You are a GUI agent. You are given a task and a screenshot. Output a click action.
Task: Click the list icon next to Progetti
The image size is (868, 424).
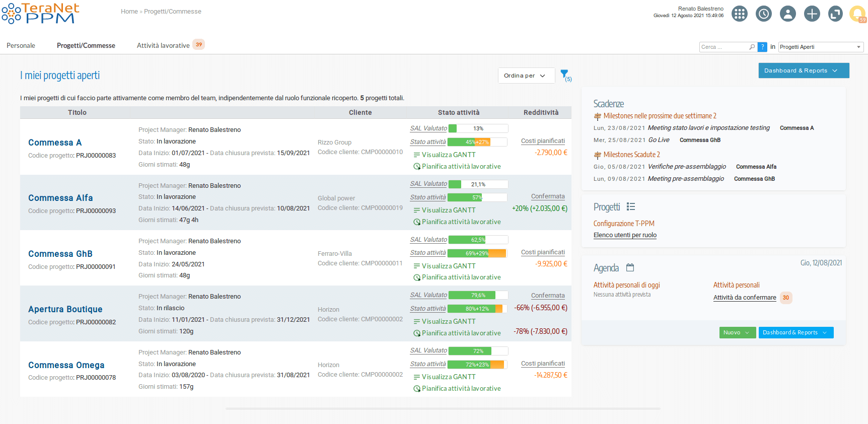pos(631,206)
